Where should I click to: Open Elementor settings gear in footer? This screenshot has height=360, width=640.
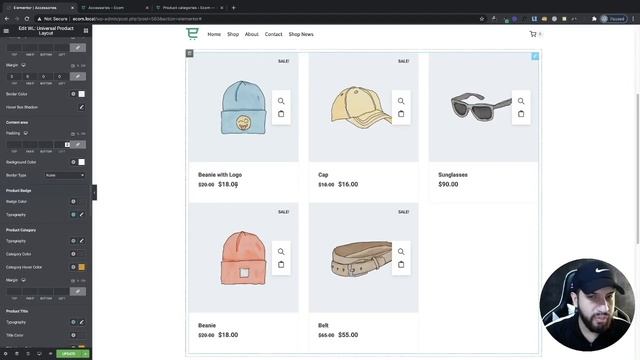point(5,353)
